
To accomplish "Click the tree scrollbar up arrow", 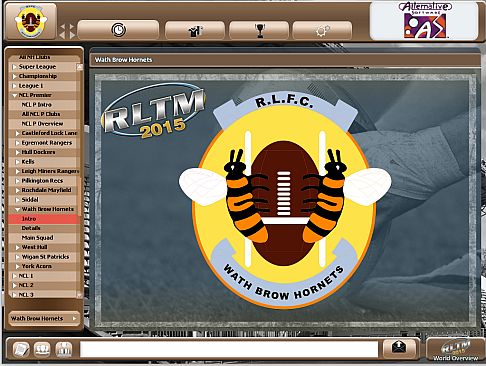I will pos(80,67).
